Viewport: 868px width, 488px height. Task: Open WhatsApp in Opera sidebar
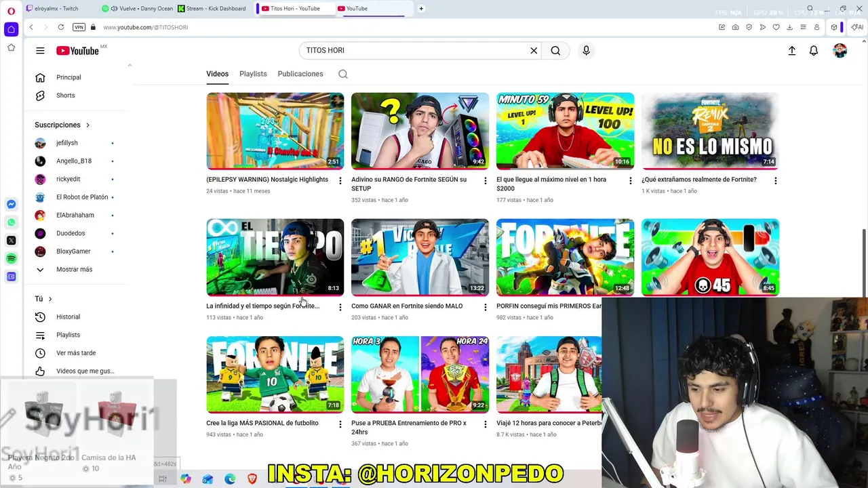(11, 222)
